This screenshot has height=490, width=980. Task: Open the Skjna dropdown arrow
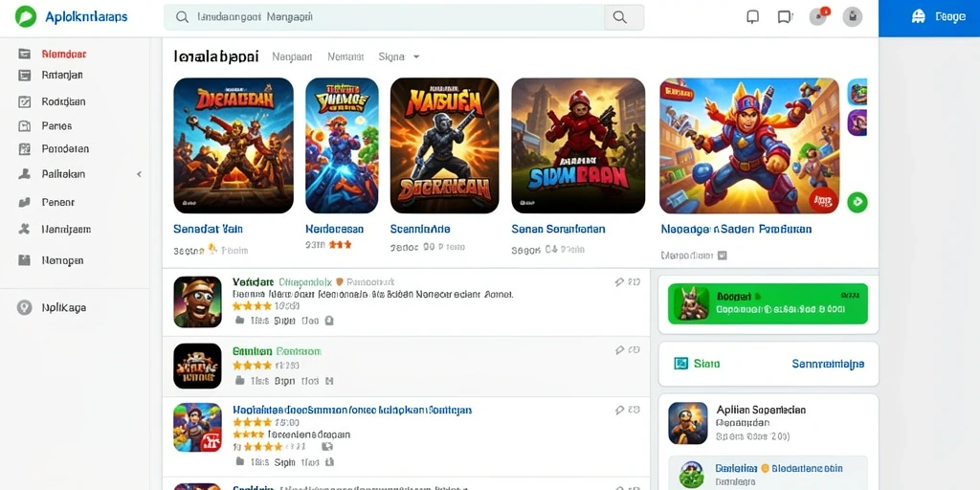(416, 56)
